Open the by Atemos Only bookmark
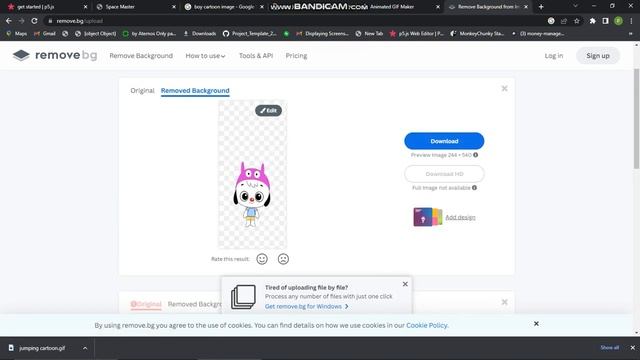 coord(149,33)
